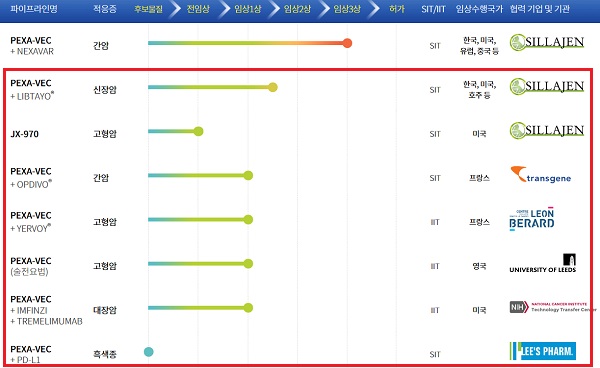Image resolution: width=600 pixels, height=368 pixels.
Task: Open the Lee's Pharm. logo
Action: (x=543, y=351)
